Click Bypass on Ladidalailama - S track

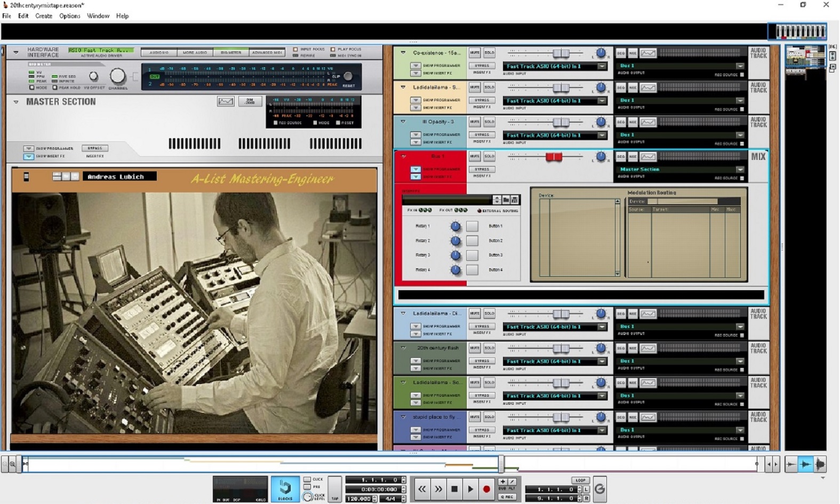click(x=482, y=100)
